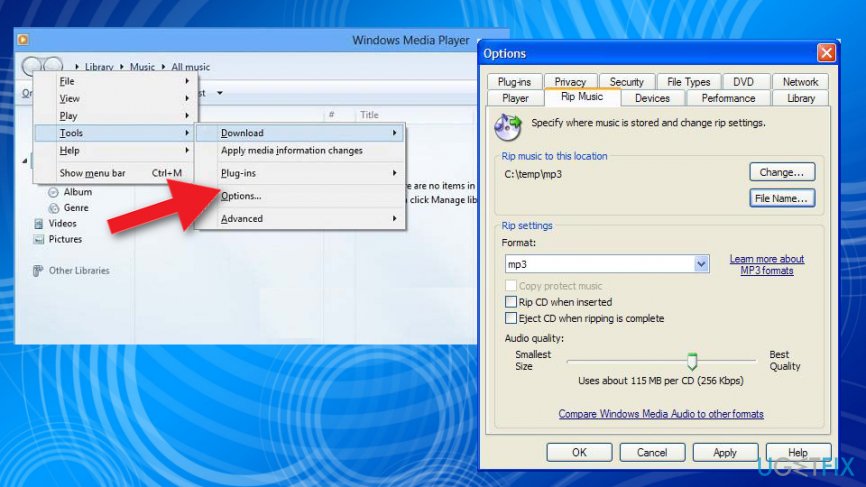Switch to the Network tab

(x=800, y=82)
